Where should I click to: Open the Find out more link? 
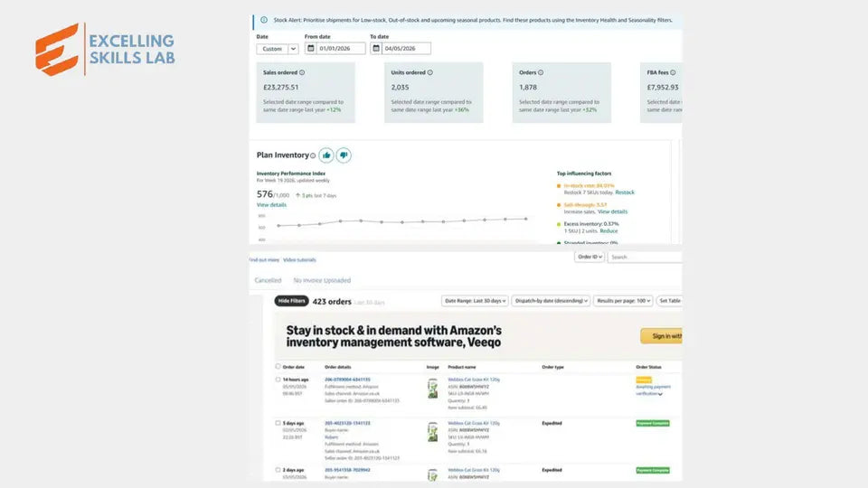click(x=264, y=259)
